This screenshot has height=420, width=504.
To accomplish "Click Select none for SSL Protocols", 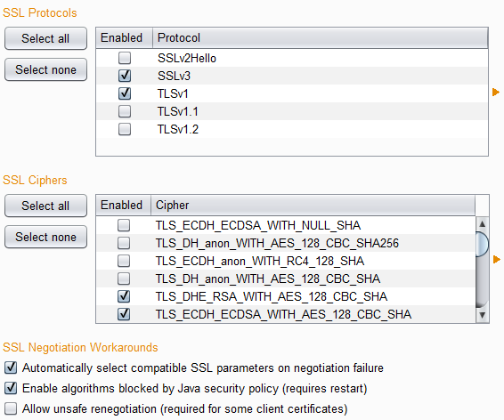I will tap(45, 69).
